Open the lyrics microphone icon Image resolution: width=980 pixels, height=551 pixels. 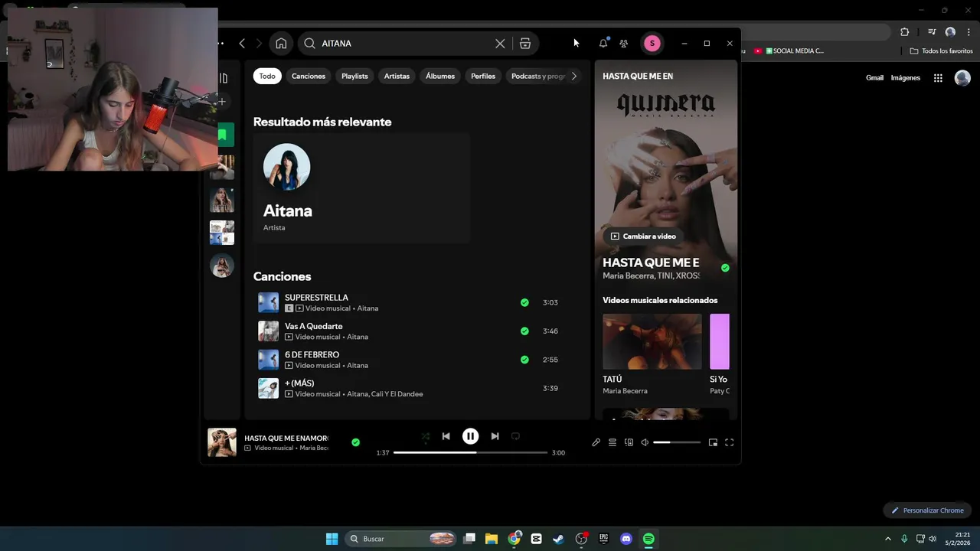(x=596, y=442)
